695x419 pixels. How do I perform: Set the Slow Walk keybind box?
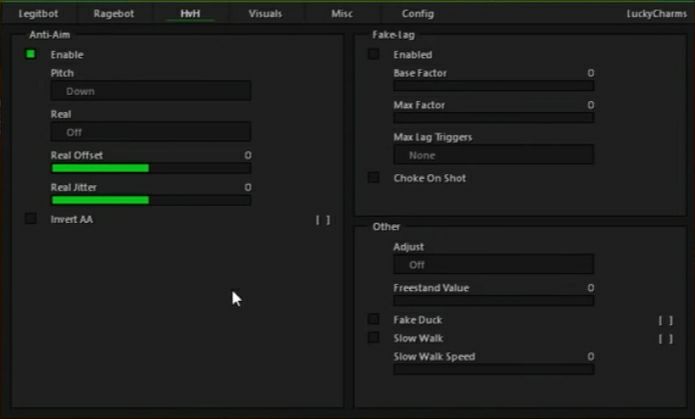pyautogui.click(x=666, y=339)
